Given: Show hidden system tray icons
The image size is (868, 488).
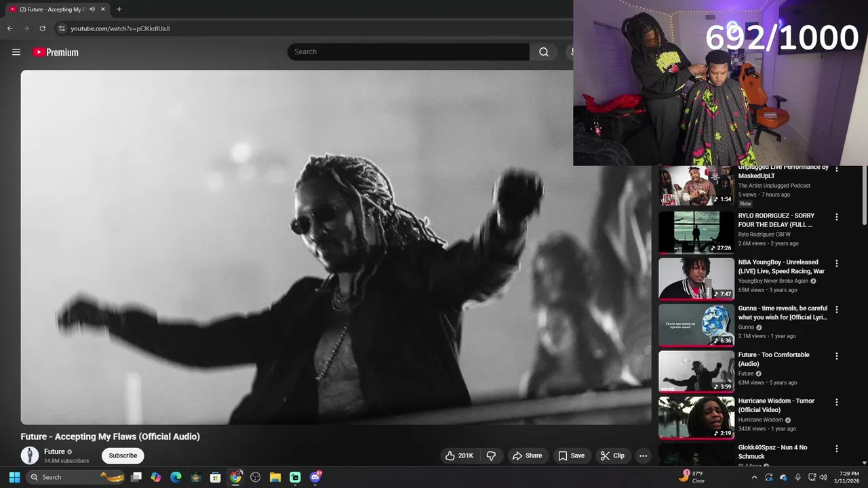Looking at the screenshot, I should point(754,477).
